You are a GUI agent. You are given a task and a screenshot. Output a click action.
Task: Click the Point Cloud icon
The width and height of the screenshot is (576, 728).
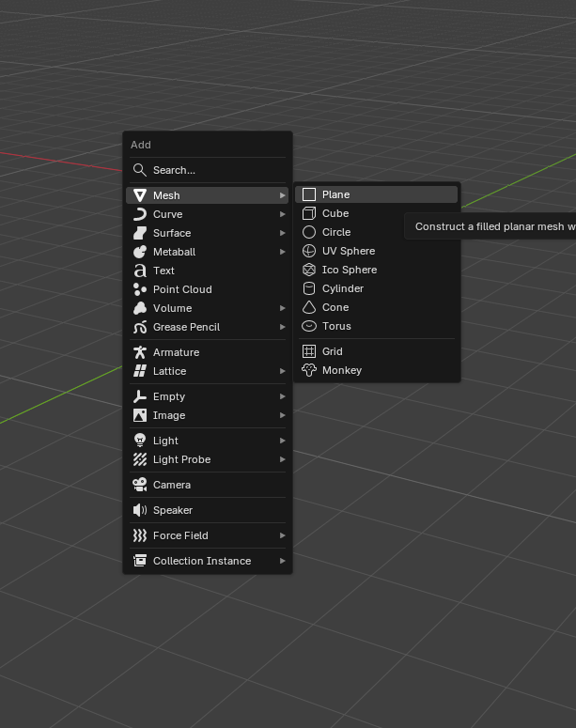(x=140, y=289)
